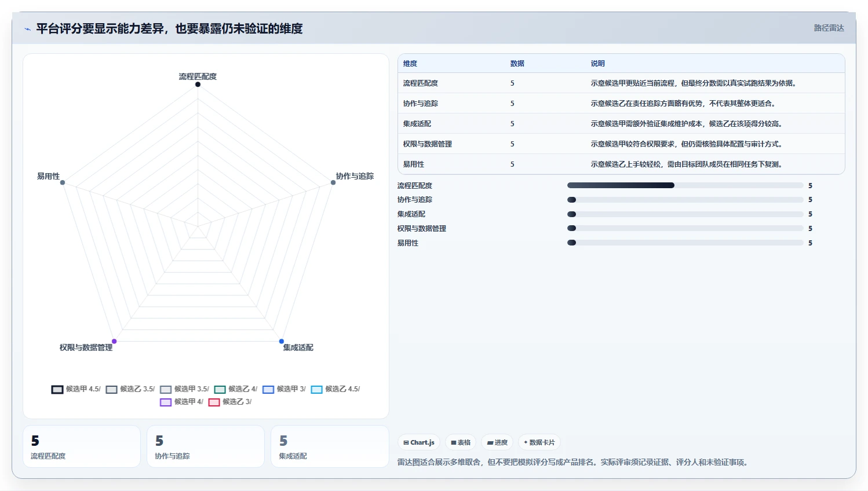Click the purple radar point at 权限与数据管理

pos(114,342)
